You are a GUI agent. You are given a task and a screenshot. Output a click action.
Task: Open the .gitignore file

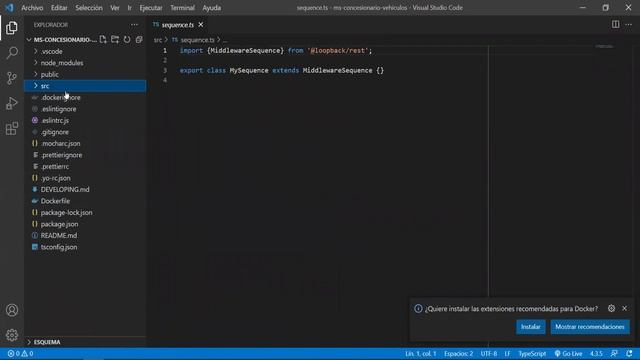[85, 132]
